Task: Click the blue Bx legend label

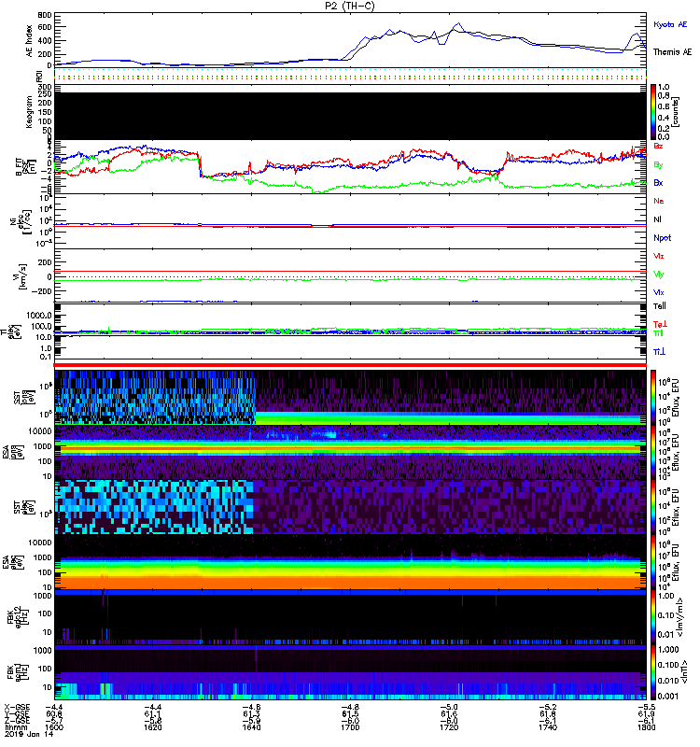Action: point(658,182)
